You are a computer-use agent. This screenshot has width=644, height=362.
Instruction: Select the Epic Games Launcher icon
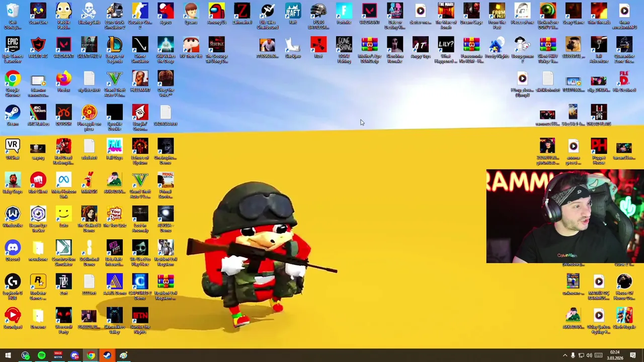13,49
